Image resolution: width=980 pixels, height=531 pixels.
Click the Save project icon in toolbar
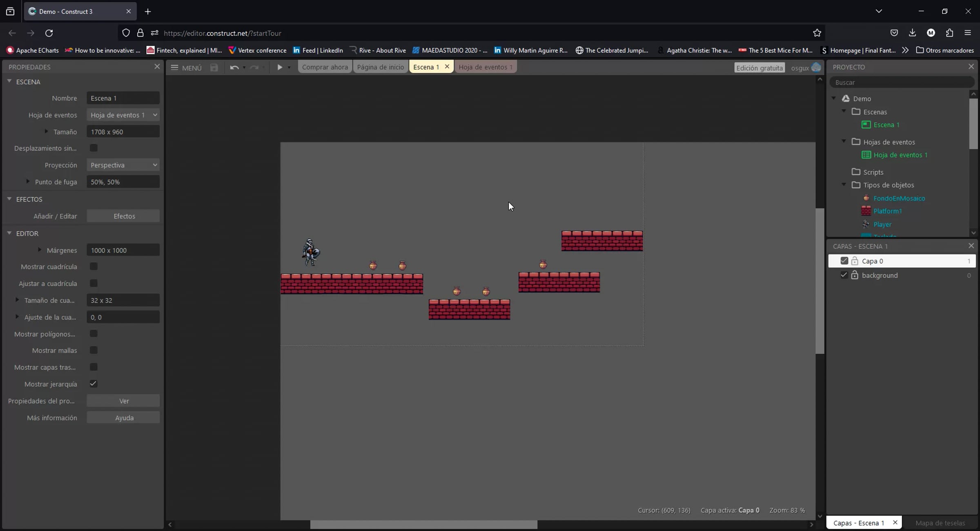(214, 67)
